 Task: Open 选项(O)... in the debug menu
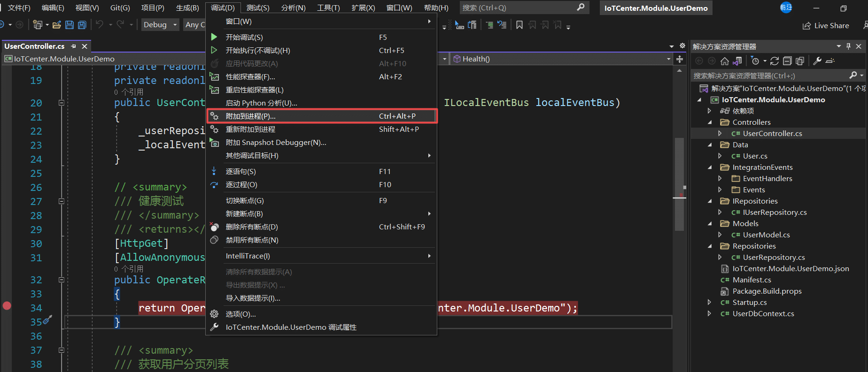[x=240, y=314]
